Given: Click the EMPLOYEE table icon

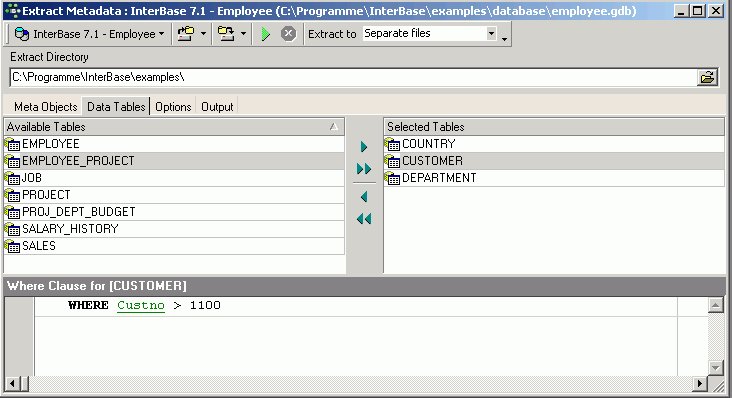Looking at the screenshot, I should (x=13, y=144).
